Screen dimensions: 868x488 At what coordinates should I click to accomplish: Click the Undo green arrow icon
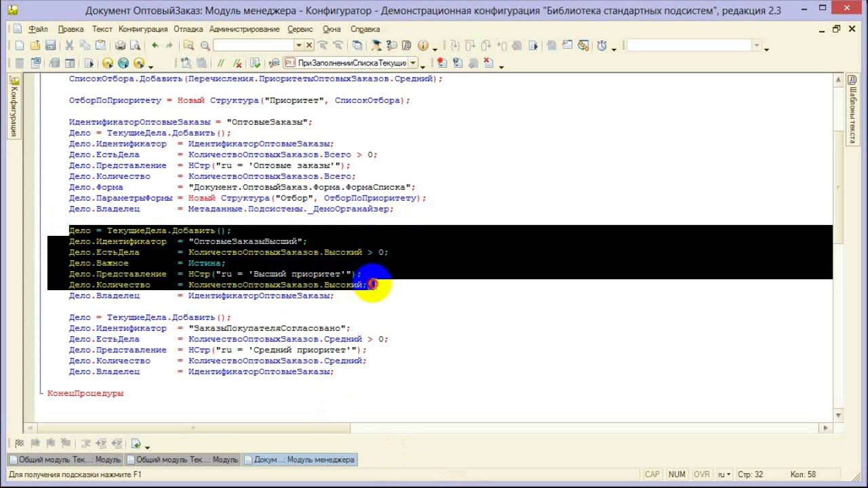click(155, 45)
